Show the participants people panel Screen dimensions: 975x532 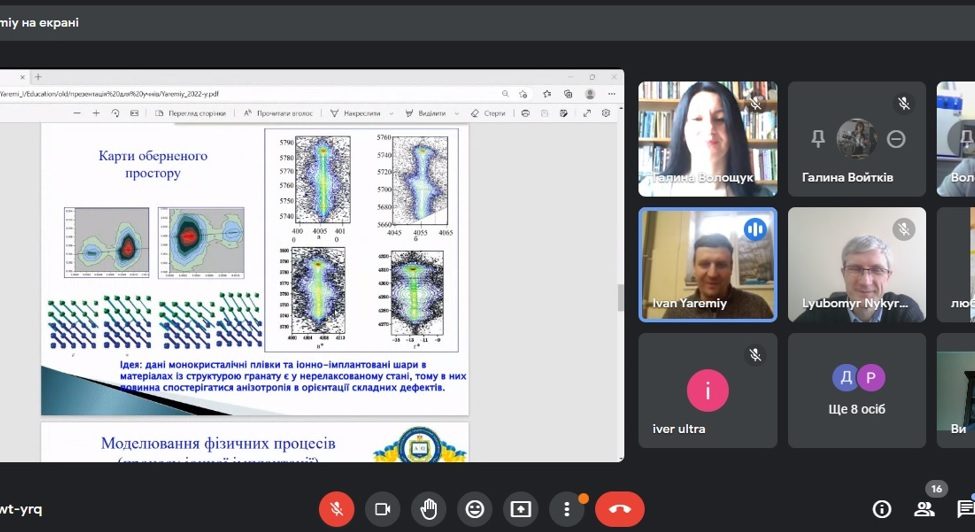click(924, 509)
